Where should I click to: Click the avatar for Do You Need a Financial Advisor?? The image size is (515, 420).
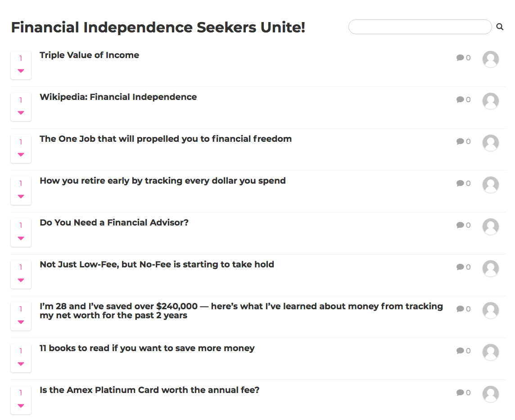[491, 226]
